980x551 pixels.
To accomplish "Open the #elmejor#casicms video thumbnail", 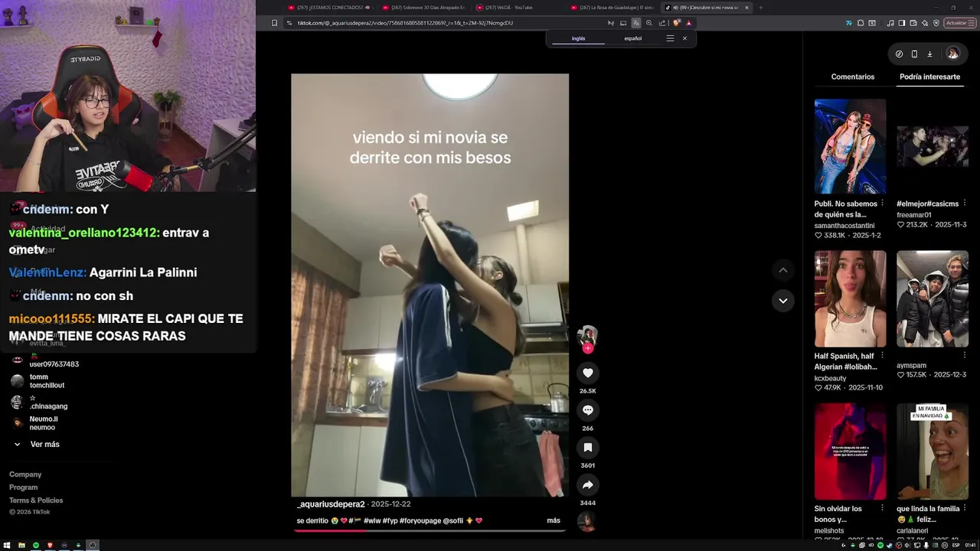I will [933, 146].
